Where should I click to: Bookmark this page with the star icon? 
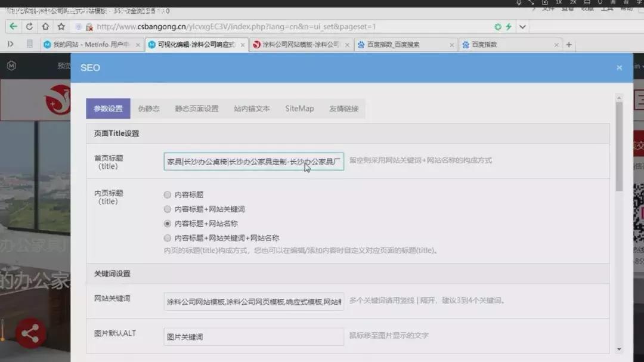(x=60, y=26)
